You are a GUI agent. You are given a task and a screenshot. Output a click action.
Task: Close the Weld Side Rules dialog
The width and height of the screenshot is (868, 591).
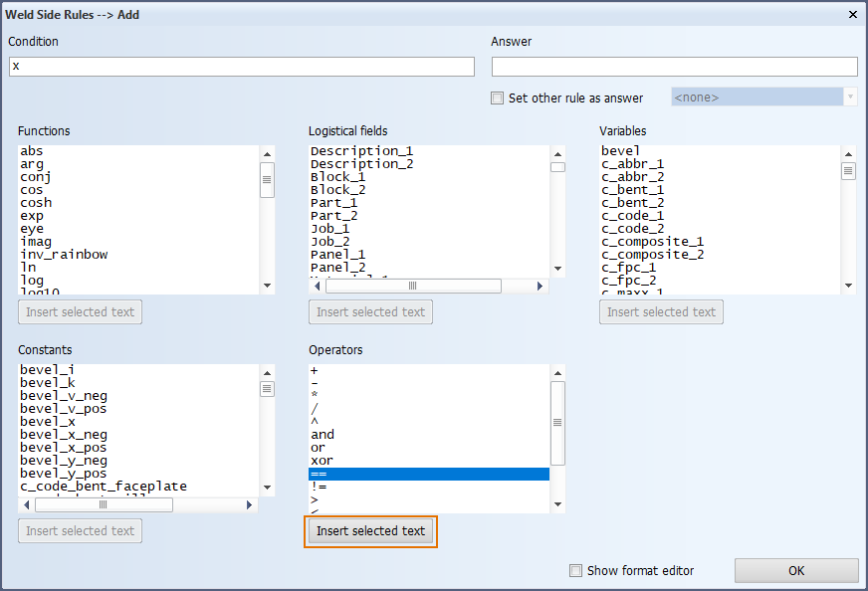tap(852, 14)
